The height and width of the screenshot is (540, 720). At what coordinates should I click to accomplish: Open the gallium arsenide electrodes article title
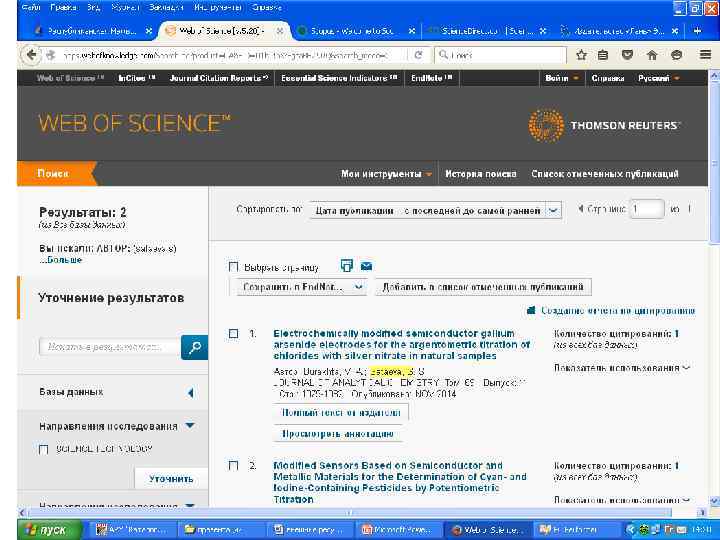click(401, 344)
